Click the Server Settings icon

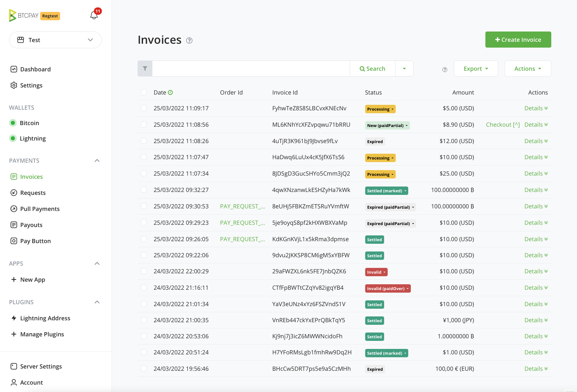pos(14,366)
